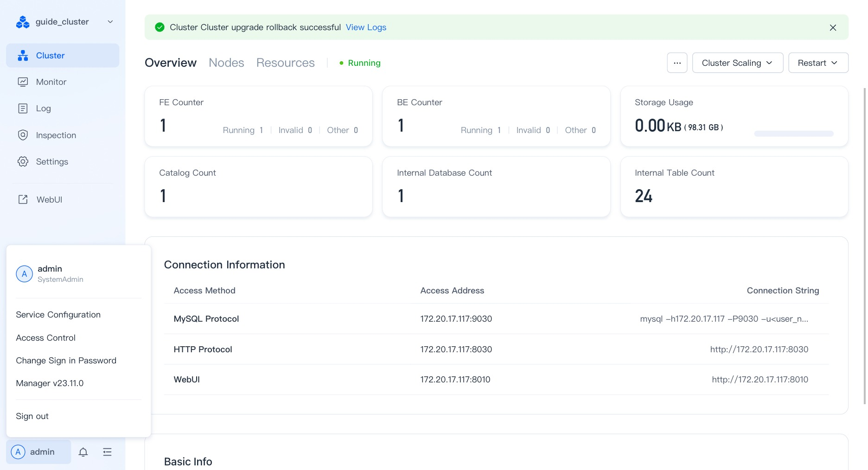Screen dimensions: 868x470
Task: Go to Inspection in the sidebar
Action: click(63, 135)
